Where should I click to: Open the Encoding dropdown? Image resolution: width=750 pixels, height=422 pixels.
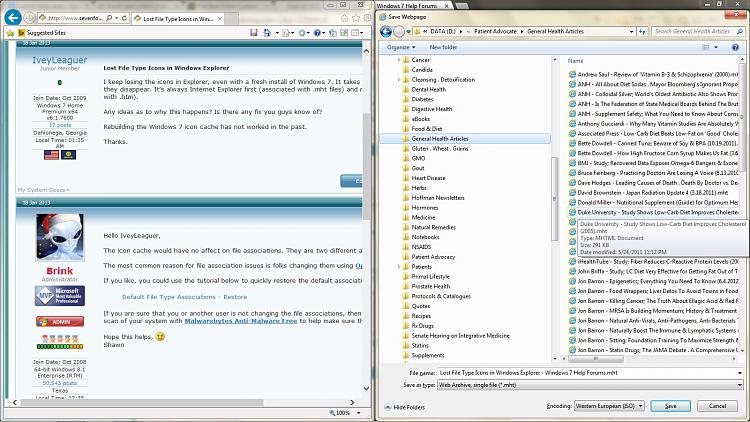pos(609,406)
